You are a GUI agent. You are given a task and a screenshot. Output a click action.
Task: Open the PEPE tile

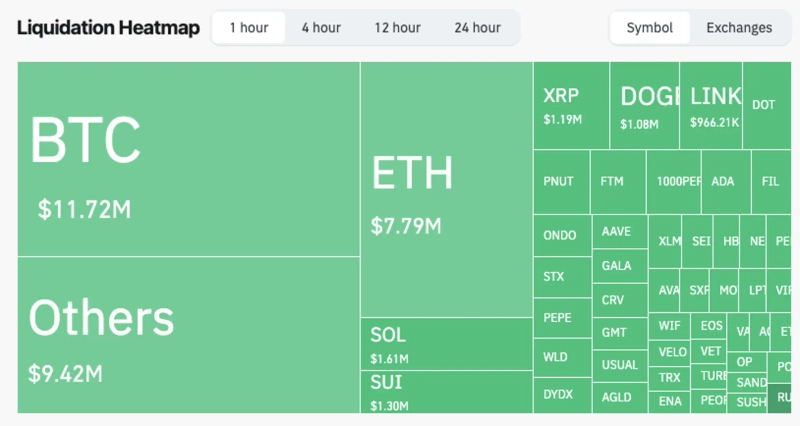pos(561,318)
